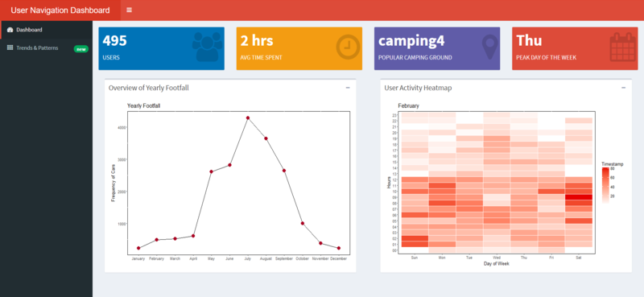644x297 pixels.
Task: Click the May data point on the line chart
Action: click(x=211, y=171)
